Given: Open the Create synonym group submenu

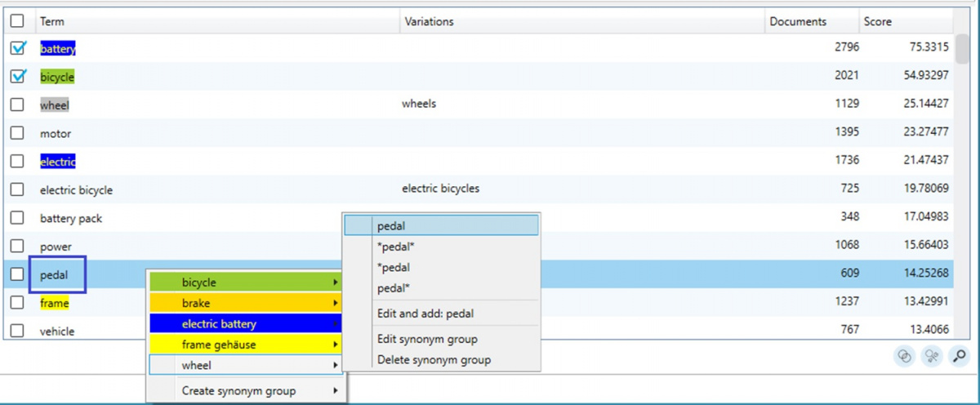Looking at the screenshot, I should point(247,390).
